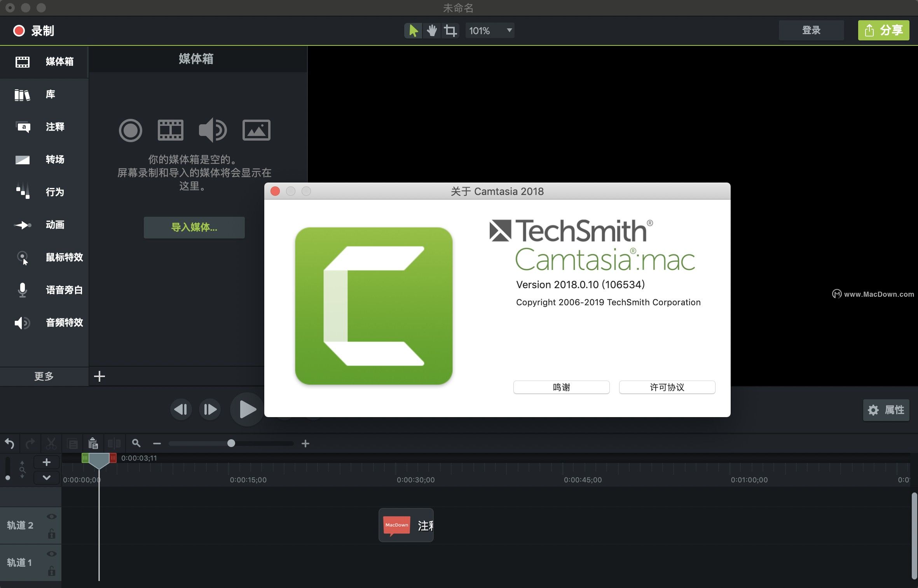Select the MacDown annotation clip on track 2
918x588 pixels.
[x=406, y=525]
